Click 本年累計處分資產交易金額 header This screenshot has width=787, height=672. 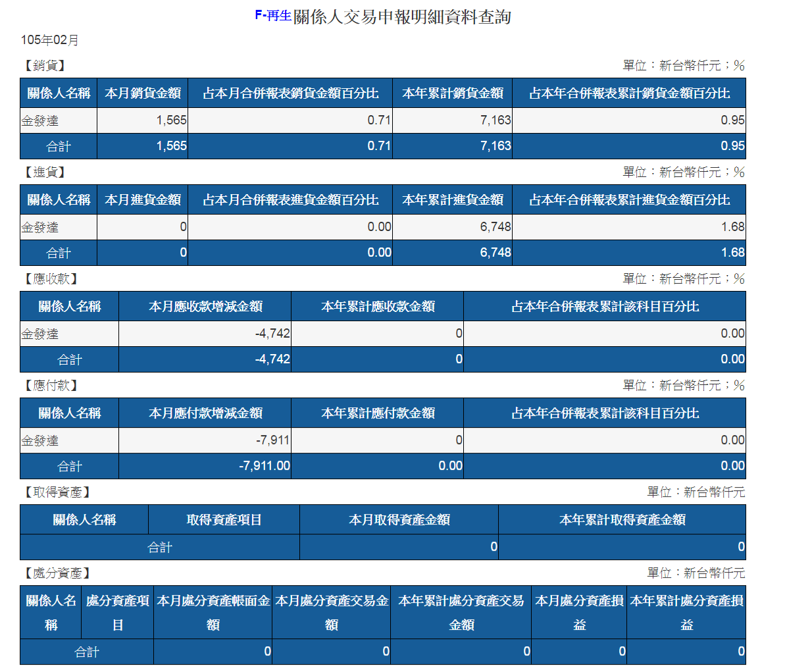click(x=461, y=613)
